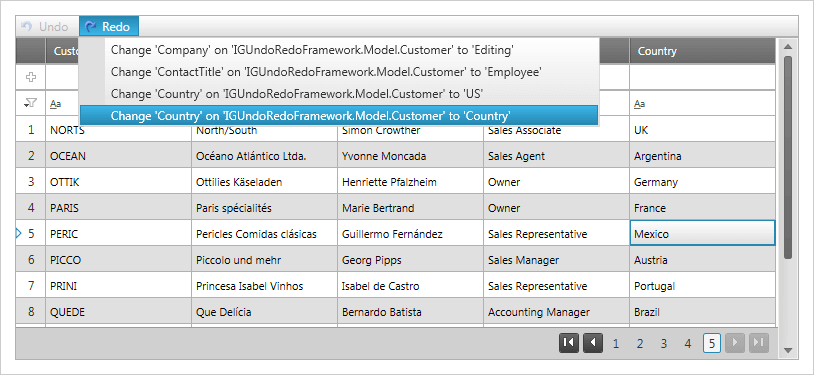Click the vertical scrollbar down arrow
Viewport: 814px width, 375px height.
tap(788, 350)
